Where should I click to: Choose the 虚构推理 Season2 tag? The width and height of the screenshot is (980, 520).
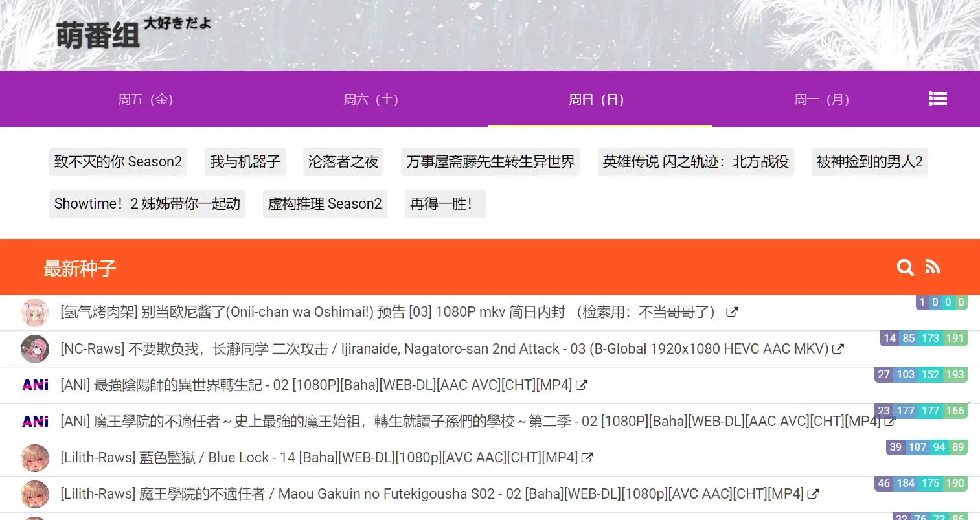point(325,204)
